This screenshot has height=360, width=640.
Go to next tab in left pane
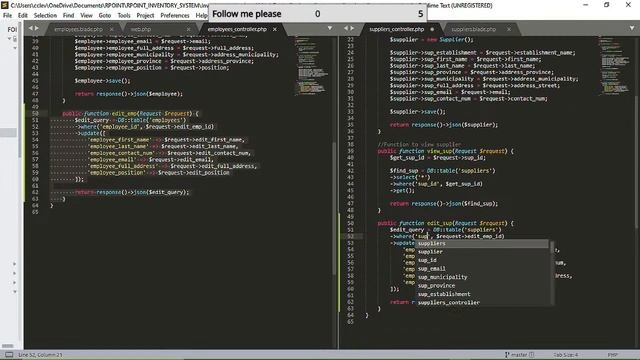click(x=37, y=28)
